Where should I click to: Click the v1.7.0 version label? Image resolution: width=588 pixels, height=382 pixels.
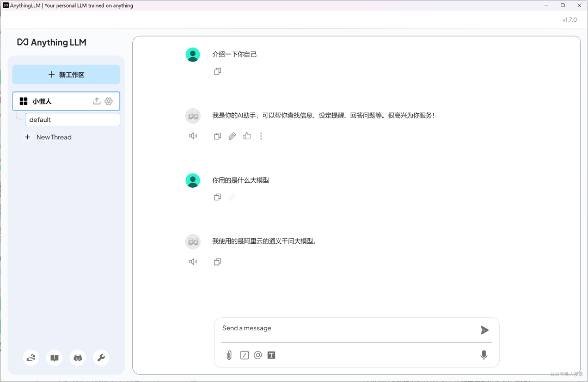pos(569,20)
